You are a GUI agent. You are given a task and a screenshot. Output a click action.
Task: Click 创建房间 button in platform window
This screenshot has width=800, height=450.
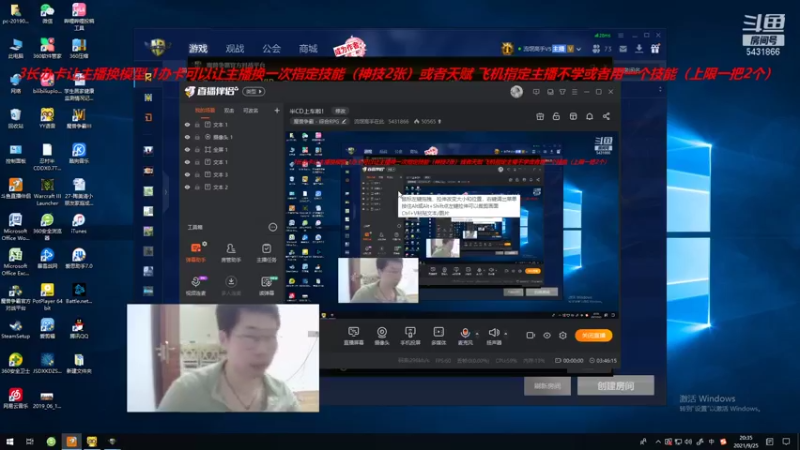(616, 386)
